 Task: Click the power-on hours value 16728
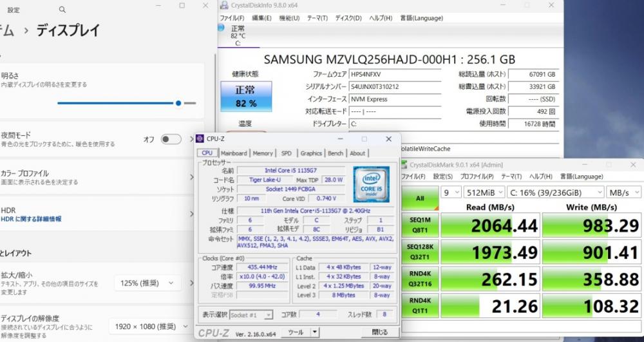[533, 124]
